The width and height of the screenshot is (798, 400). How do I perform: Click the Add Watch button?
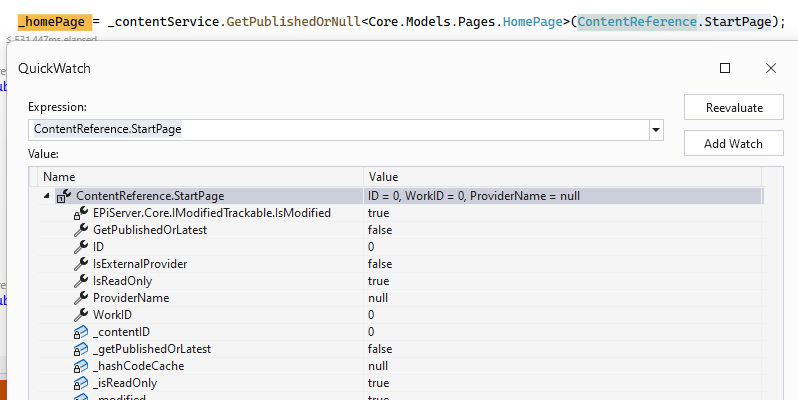tap(733, 143)
